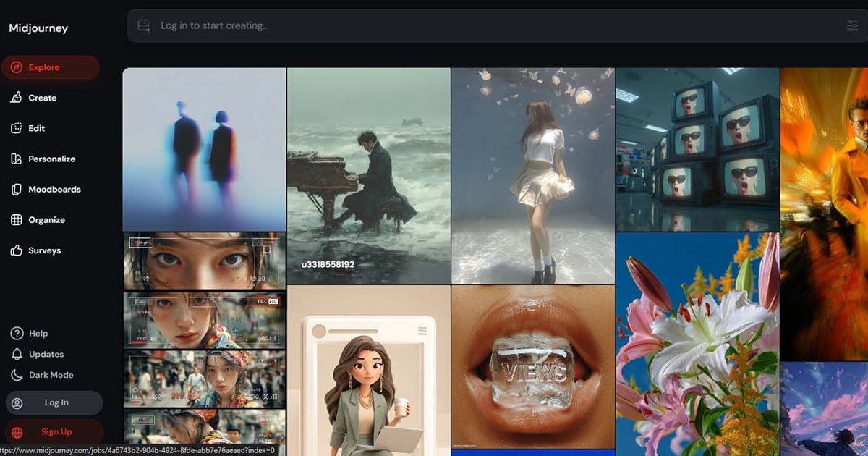Click the Explore compass icon

[16, 67]
